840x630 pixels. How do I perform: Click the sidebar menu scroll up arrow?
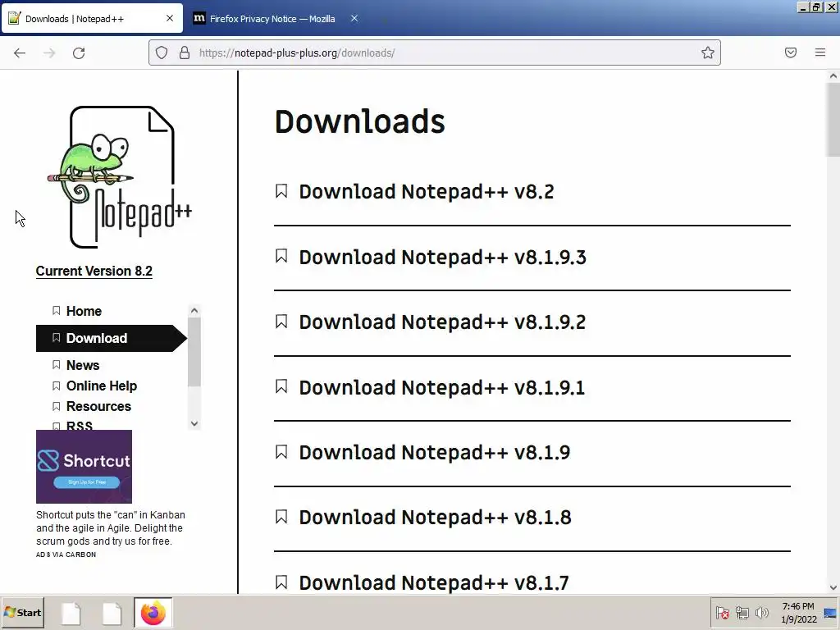tap(194, 310)
